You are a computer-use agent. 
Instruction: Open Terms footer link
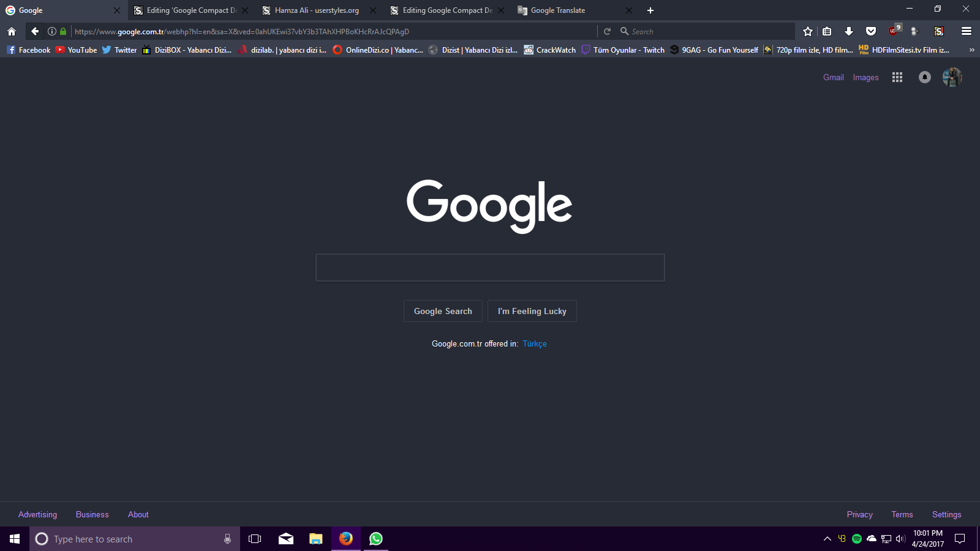[x=902, y=514]
